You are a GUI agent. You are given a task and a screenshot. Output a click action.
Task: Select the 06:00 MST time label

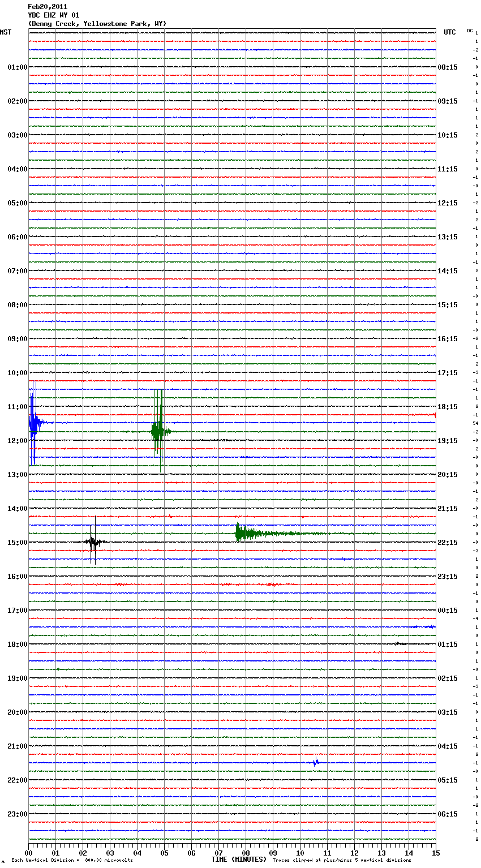point(18,237)
